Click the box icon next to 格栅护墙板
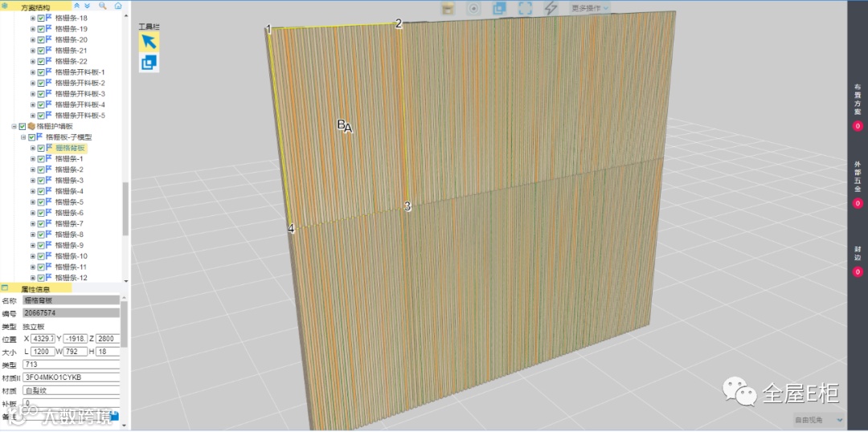The height and width of the screenshot is (432, 868). point(31,126)
